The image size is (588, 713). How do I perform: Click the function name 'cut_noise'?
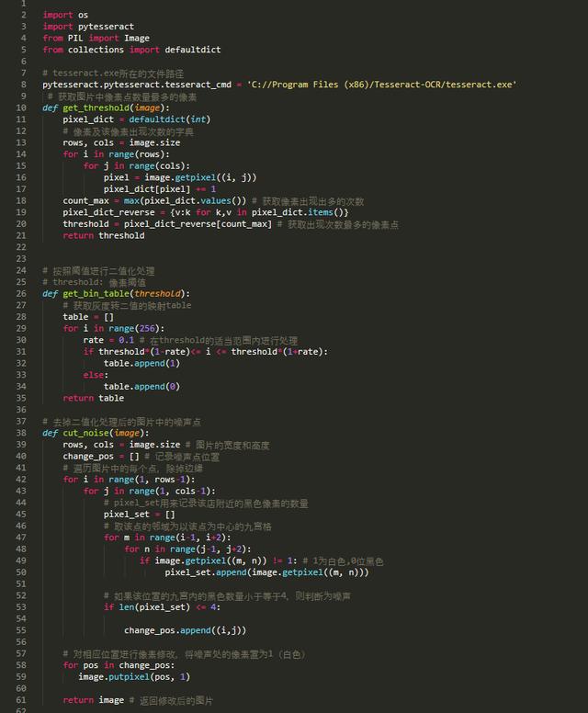pos(85,433)
